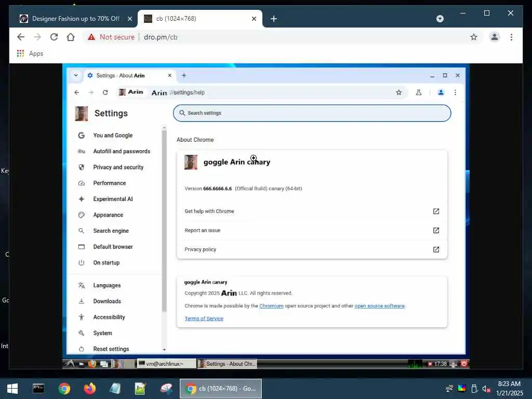Image resolution: width=532 pixels, height=399 pixels.
Task: Open Chrome Labs flask icon
Action: pyautogui.click(x=419, y=92)
